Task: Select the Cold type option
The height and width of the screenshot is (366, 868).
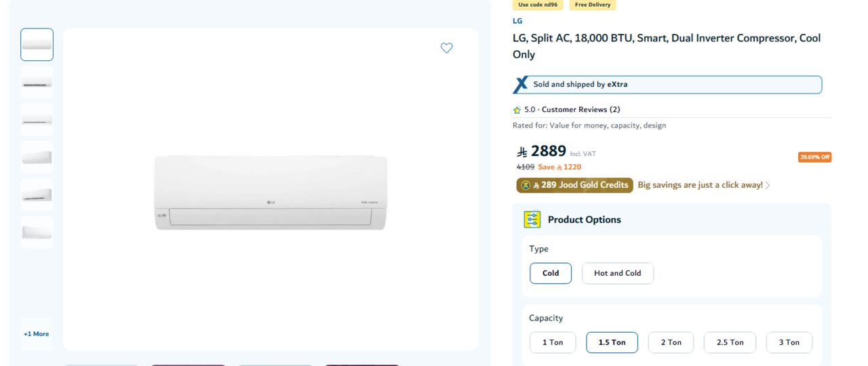Action: point(551,273)
